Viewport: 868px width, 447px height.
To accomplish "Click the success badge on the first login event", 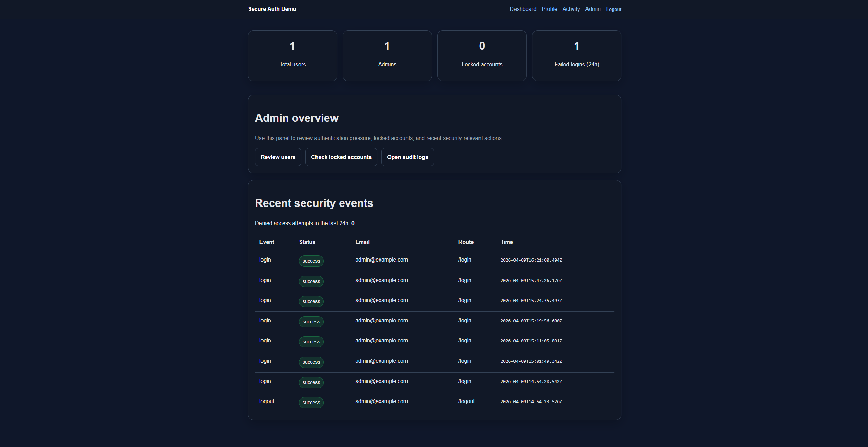I will (x=311, y=261).
